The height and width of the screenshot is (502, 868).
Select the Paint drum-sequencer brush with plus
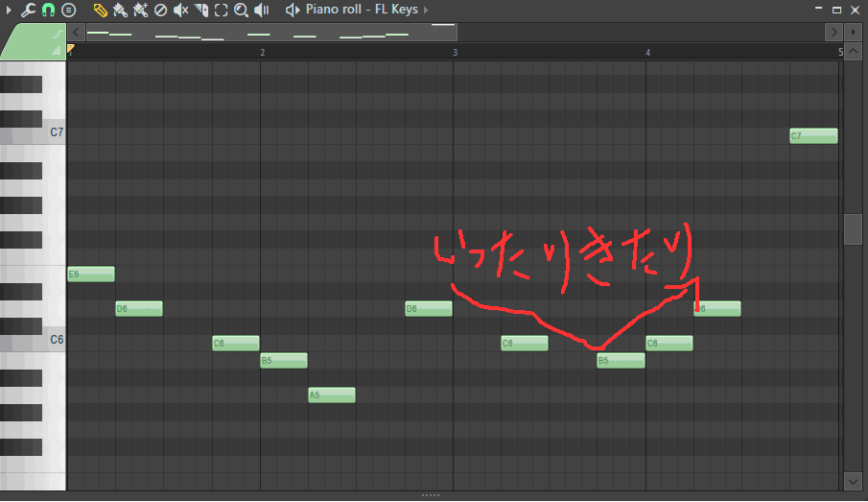pos(140,10)
